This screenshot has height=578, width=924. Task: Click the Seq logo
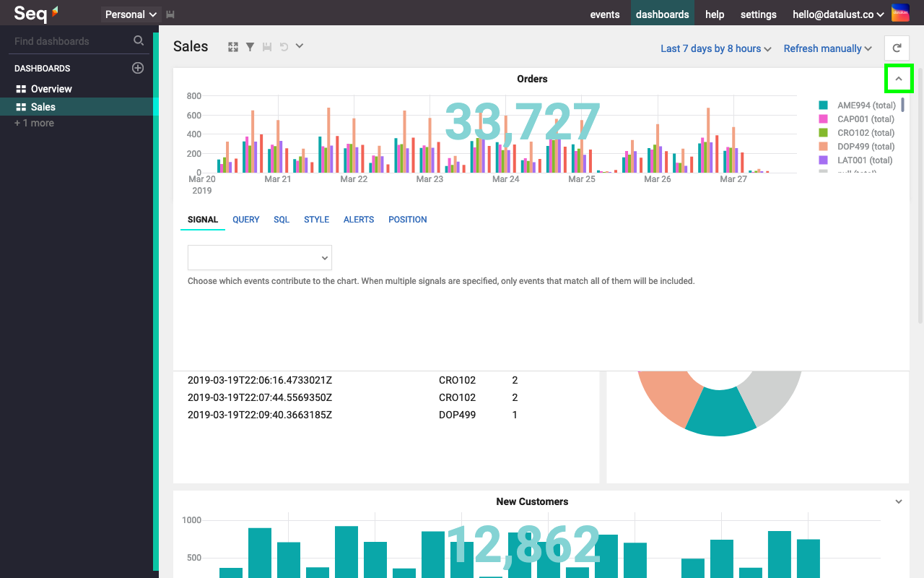[36, 13]
